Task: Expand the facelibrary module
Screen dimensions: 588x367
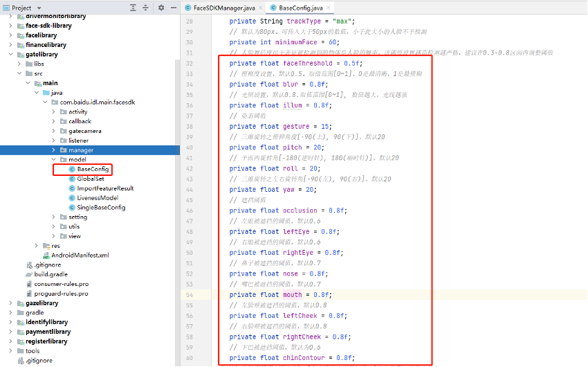Action: click(x=10, y=35)
